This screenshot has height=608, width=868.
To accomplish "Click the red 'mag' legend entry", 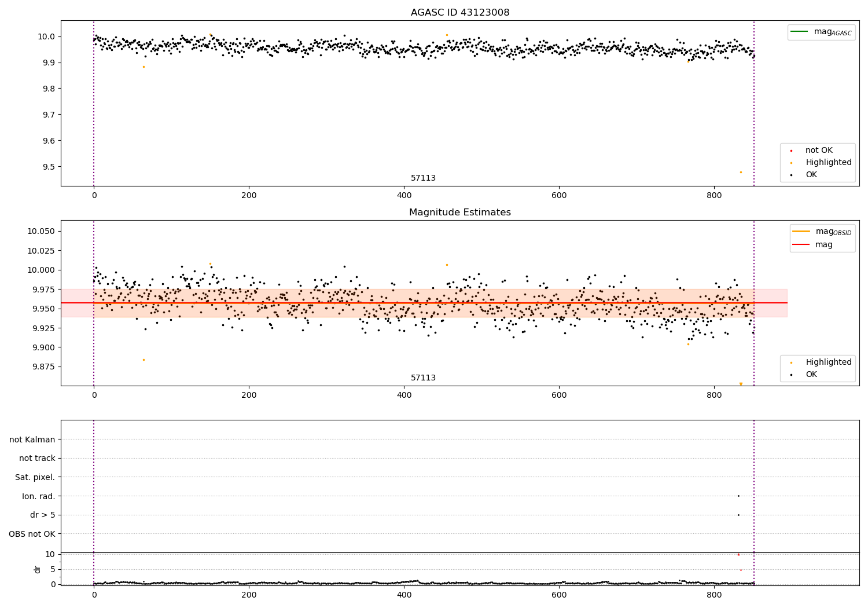I will [x=813, y=245].
